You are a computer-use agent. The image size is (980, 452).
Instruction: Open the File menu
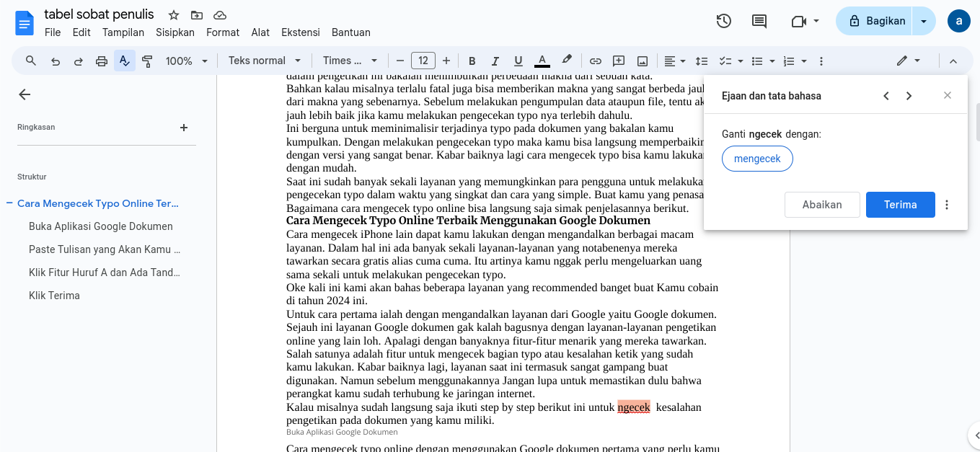53,32
